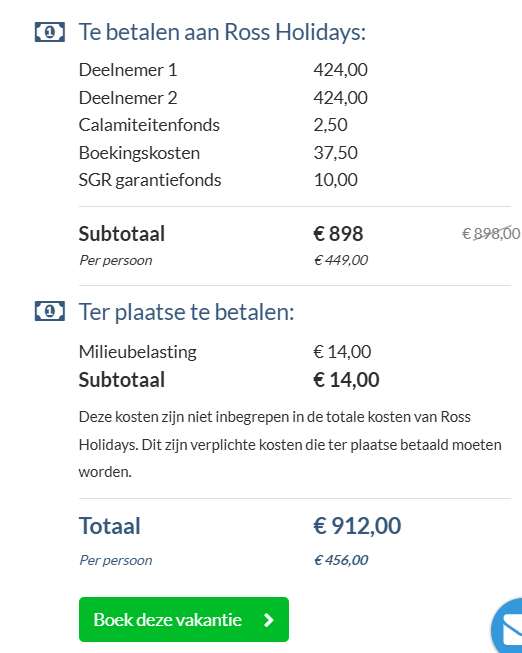Open the blue envelope contact bubble
This screenshot has height=653, width=522.
coord(507,627)
